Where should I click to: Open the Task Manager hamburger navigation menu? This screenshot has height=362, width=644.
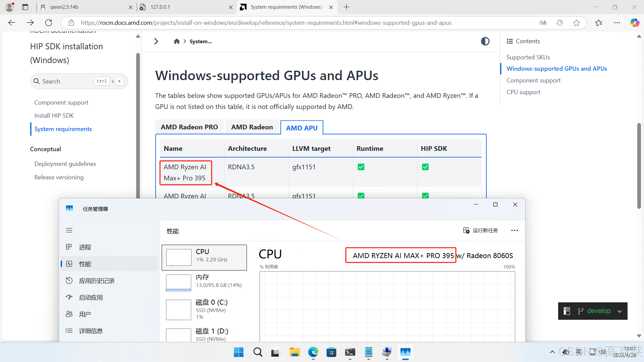click(x=69, y=230)
